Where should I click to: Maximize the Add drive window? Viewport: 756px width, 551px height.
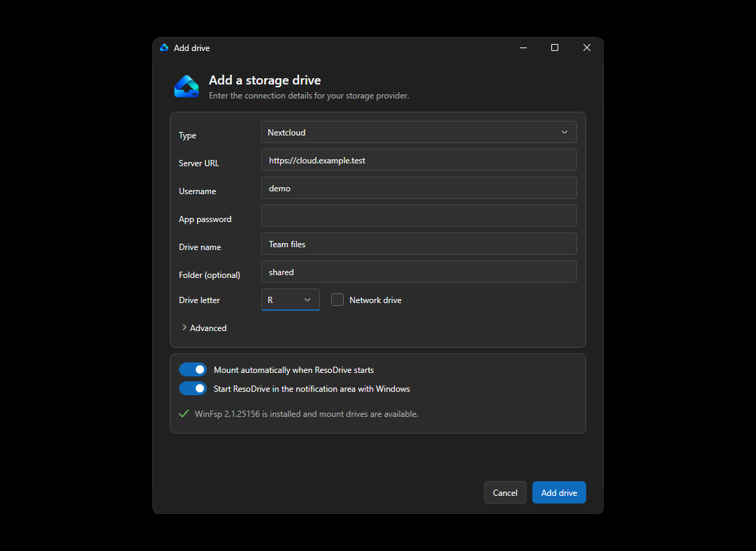pyautogui.click(x=555, y=47)
